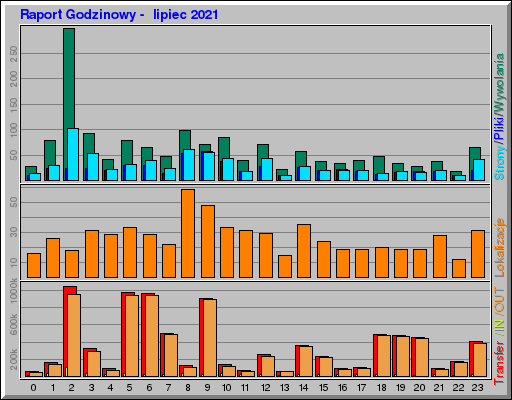Click the 200 y-axis label of top chart
This screenshot has height=400, width=512.
click(x=14, y=79)
